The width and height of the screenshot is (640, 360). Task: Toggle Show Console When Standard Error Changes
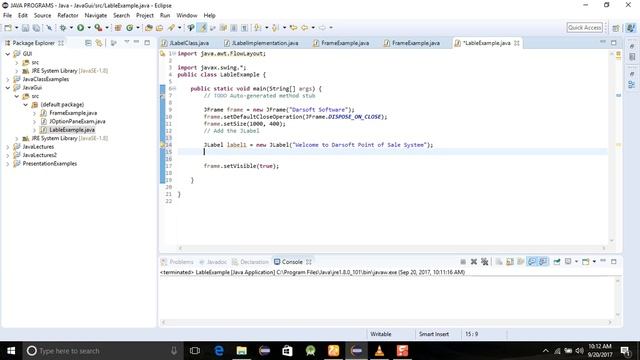543,262
